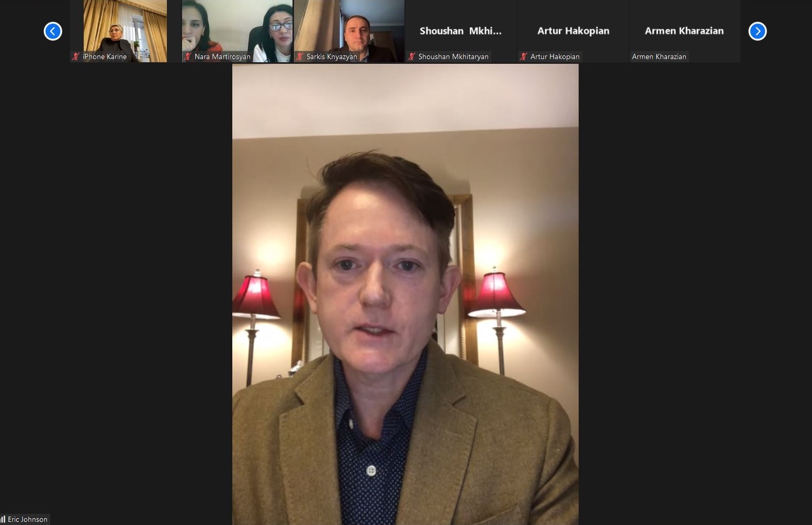Click muted microphone icon beside Sarkis Knyazyan
The width and height of the screenshot is (812, 525).
coord(300,56)
